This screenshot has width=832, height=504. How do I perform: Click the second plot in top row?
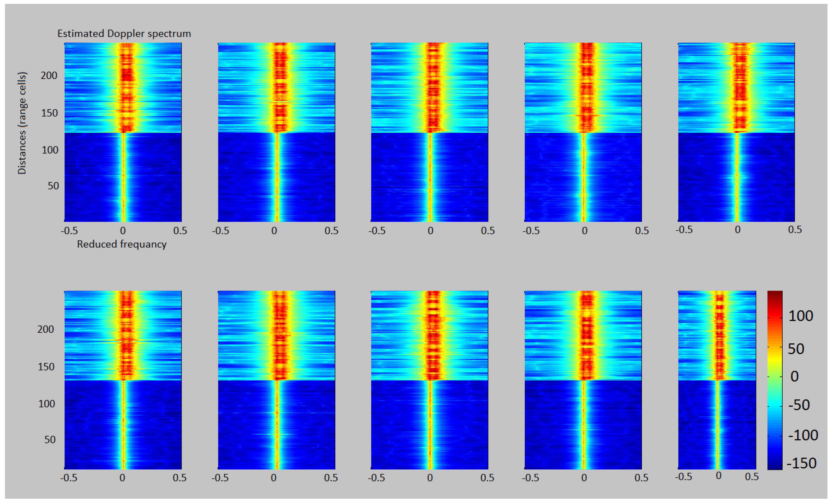276,132
